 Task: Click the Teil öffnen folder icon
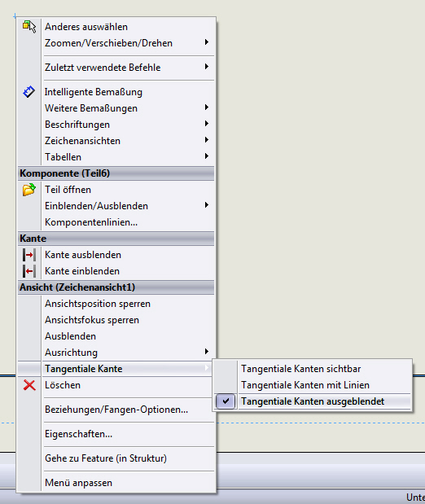pyautogui.click(x=29, y=190)
